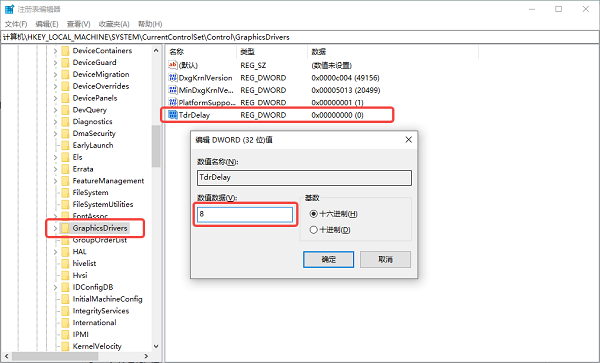Image resolution: width=600 pixels, height=363 pixels.
Task: Click the DevicePanels folder icon
Action: (65, 98)
